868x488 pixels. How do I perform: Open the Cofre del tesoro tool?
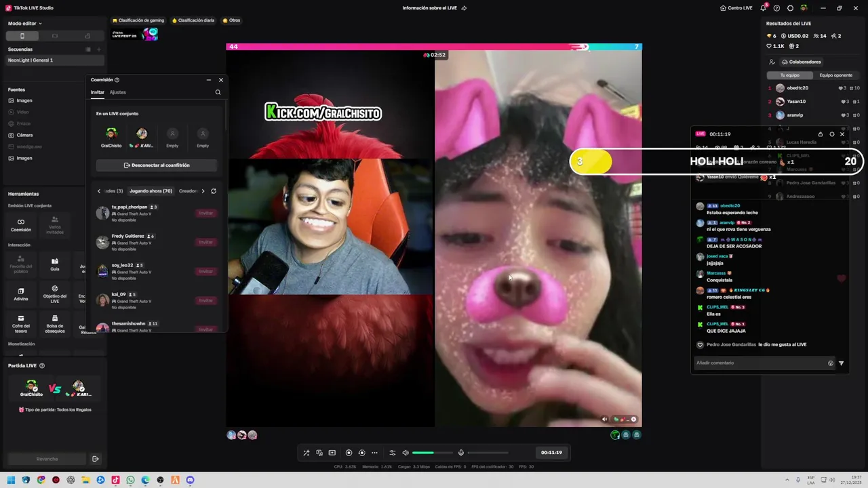[x=21, y=323]
